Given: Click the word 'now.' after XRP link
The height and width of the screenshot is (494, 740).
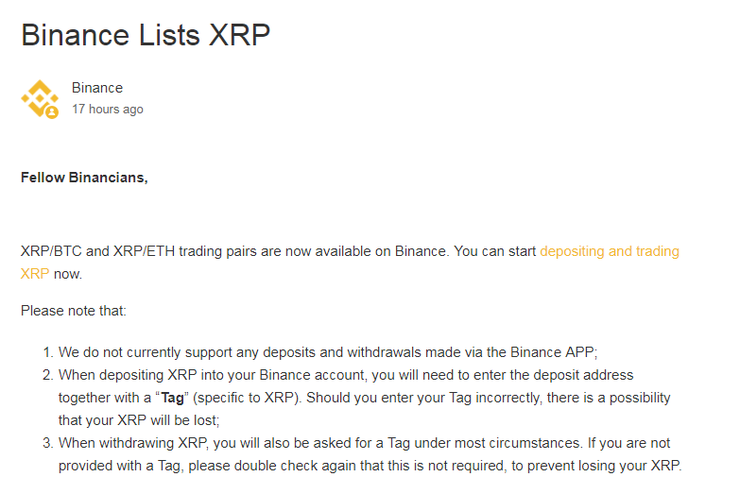Looking at the screenshot, I should tap(68, 274).
